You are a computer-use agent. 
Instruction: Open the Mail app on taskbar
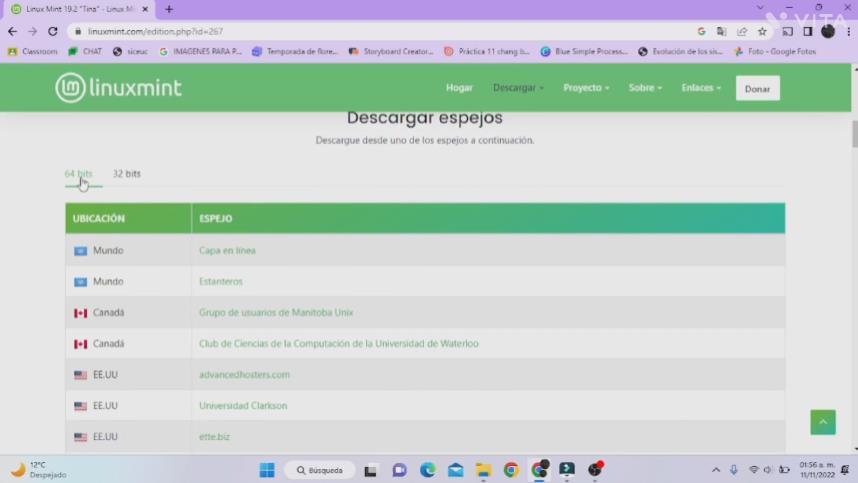(456, 470)
